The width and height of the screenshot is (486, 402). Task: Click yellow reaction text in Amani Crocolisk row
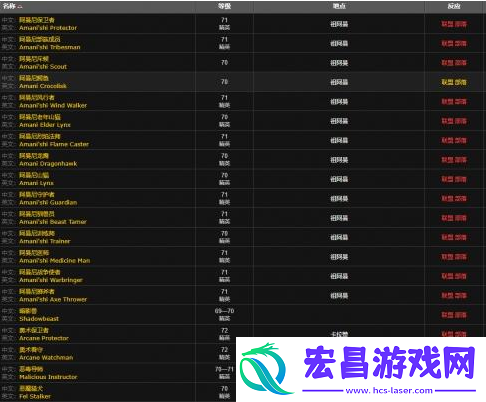(x=454, y=82)
